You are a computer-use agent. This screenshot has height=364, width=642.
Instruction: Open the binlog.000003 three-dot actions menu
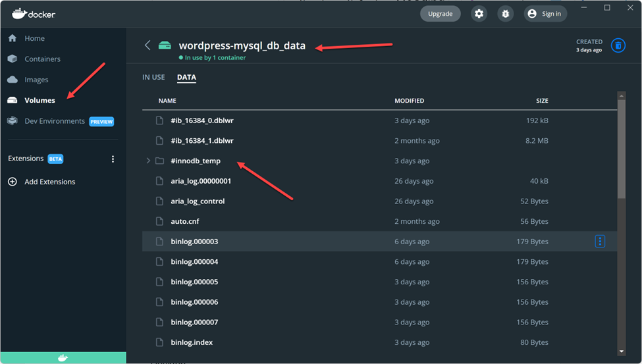[600, 242]
